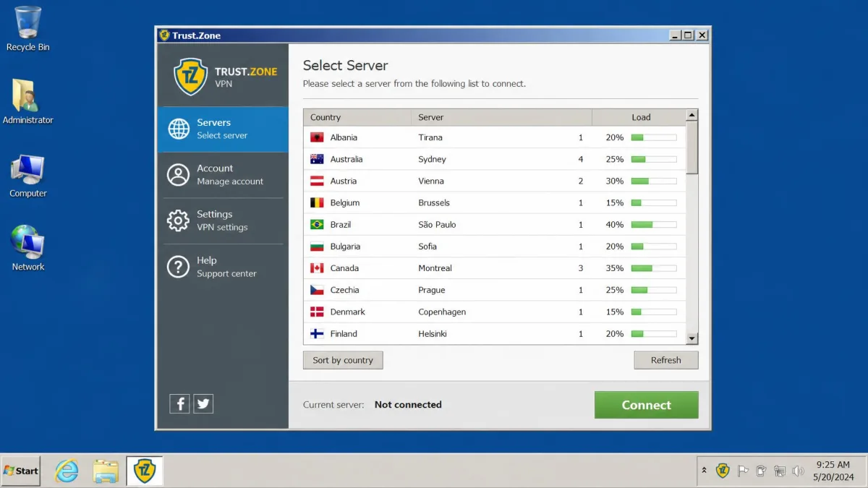Click the Not connected status text
This screenshot has width=868, height=488.
(408, 405)
